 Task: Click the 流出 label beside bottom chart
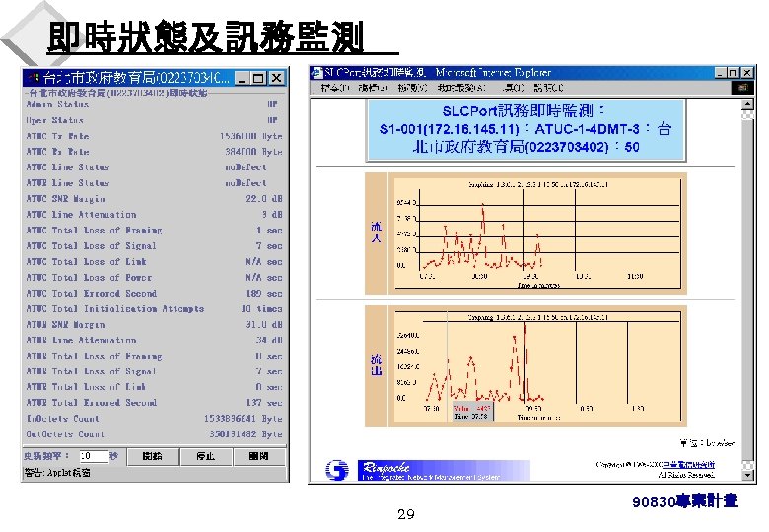377,365
